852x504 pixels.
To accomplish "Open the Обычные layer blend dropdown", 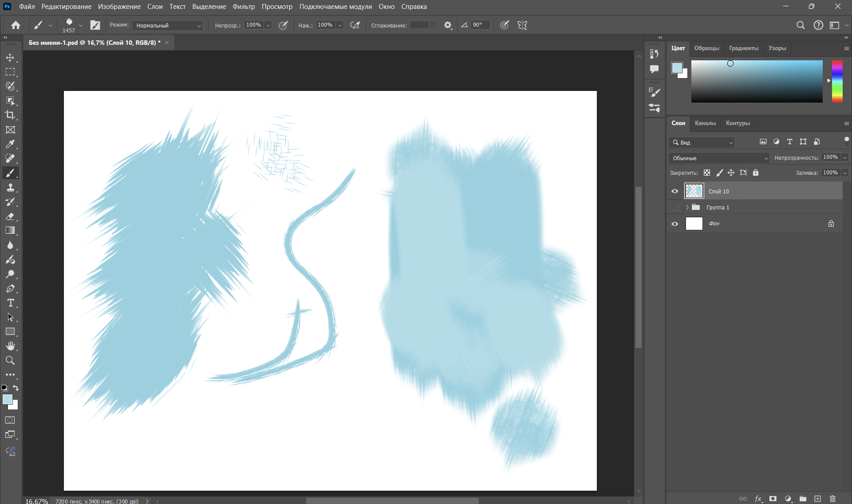I will pyautogui.click(x=719, y=158).
